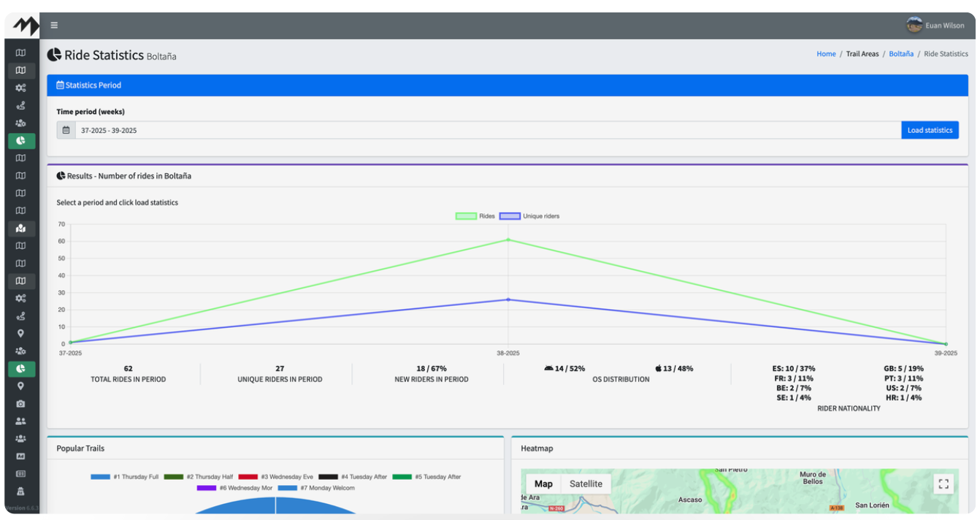Click the green Rides color swatch in legend
This screenshot has height=520, width=980.
coord(465,215)
